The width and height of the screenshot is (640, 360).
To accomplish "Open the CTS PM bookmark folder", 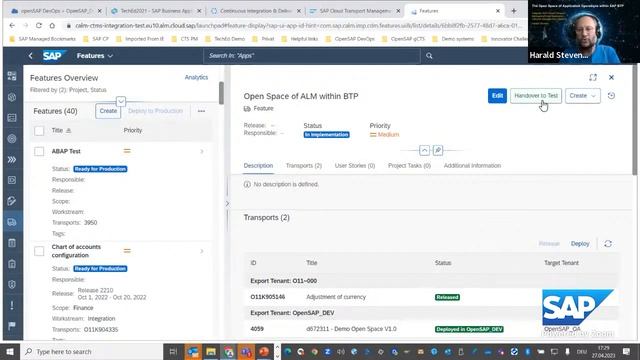I will 185,39.
